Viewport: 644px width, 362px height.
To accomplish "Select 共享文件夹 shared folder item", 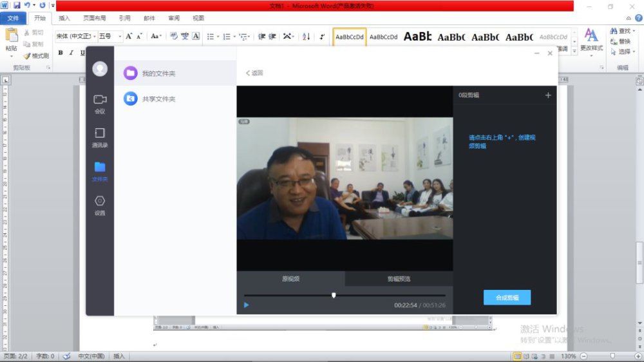I will click(x=158, y=99).
